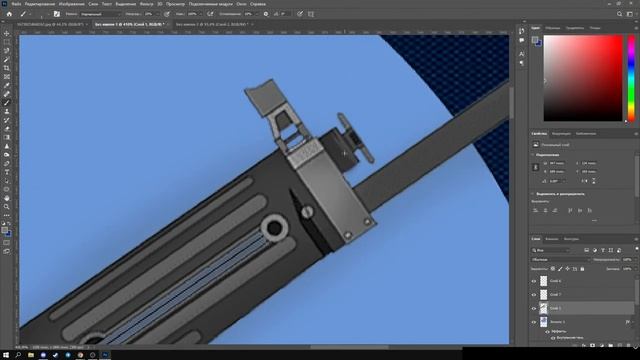
Task: Toggle visibility of Эффекты
Action: (x=547, y=331)
